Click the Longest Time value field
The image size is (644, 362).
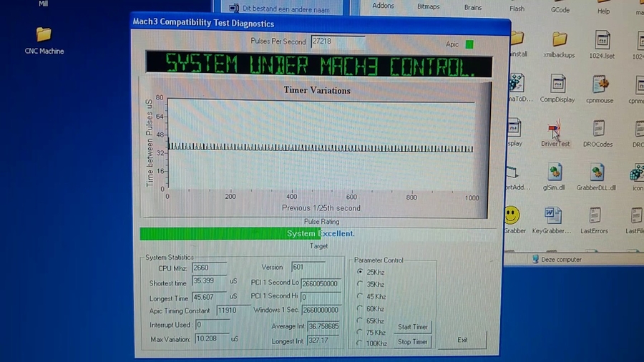coord(209,297)
